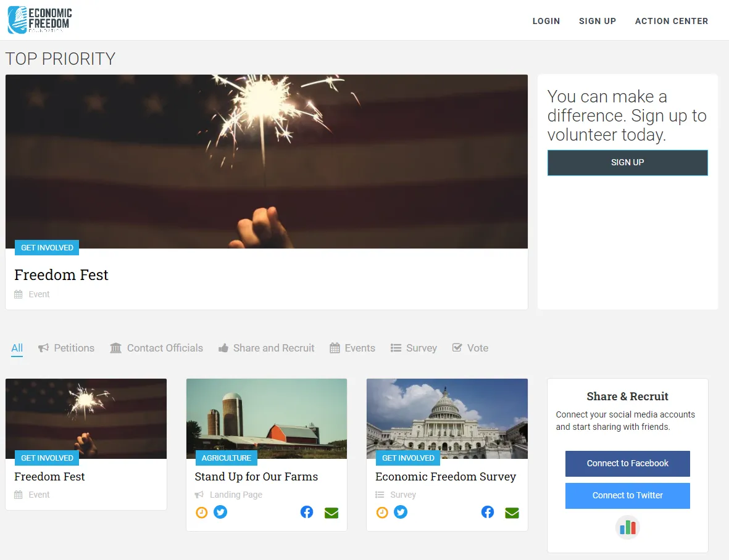Screen dimensions: 729x560
Task: Click the Petitions megaphone icon
Action: pos(43,348)
